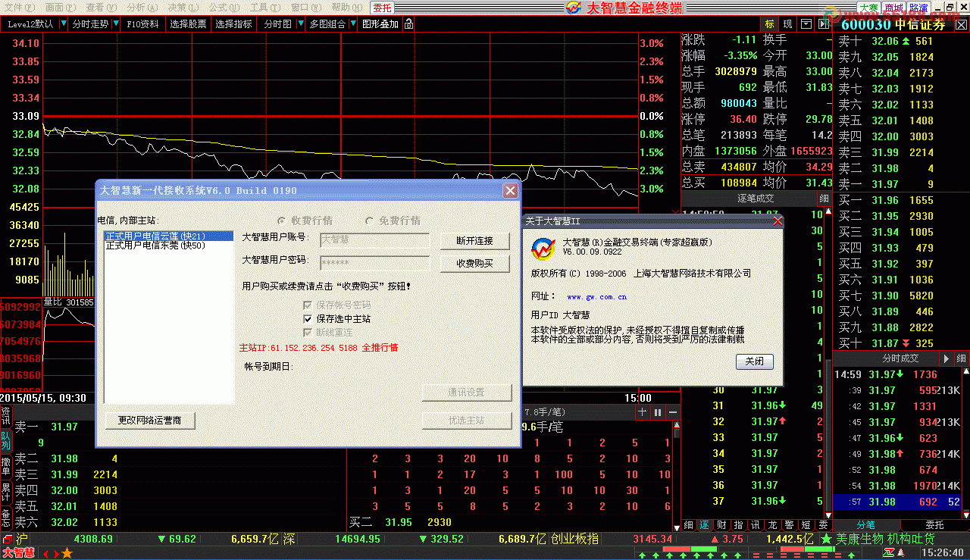
Task: Click the green star before 美康生物
Action: point(825,539)
